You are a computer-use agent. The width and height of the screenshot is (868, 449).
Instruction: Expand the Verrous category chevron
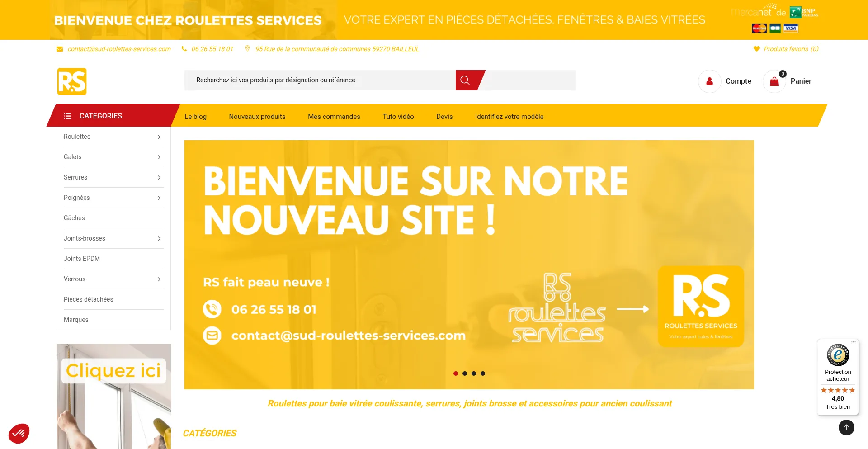click(x=159, y=279)
